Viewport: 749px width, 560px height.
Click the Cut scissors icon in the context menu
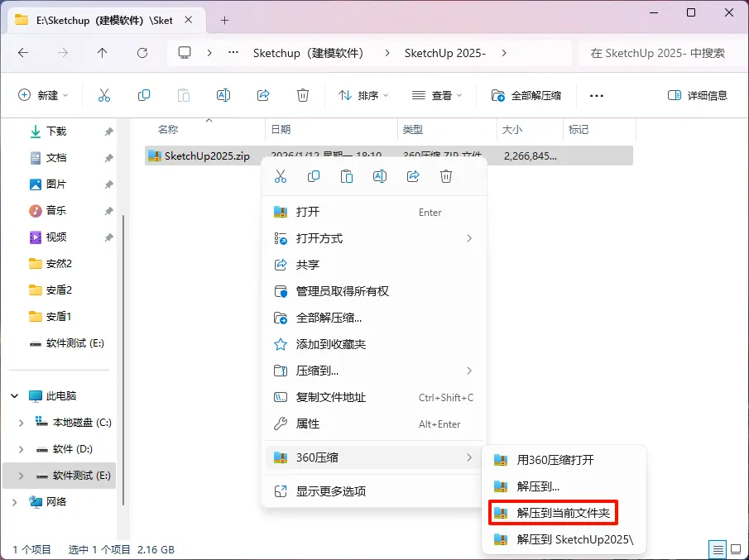pos(281,177)
